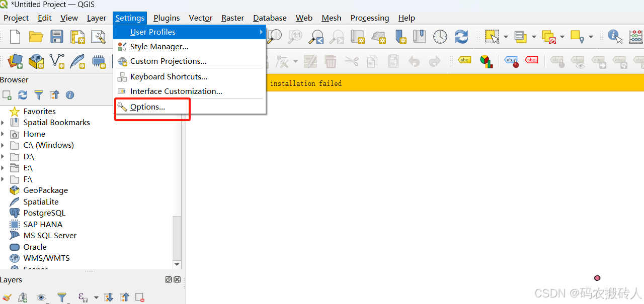Expand the E:\ drive node

click(3, 168)
